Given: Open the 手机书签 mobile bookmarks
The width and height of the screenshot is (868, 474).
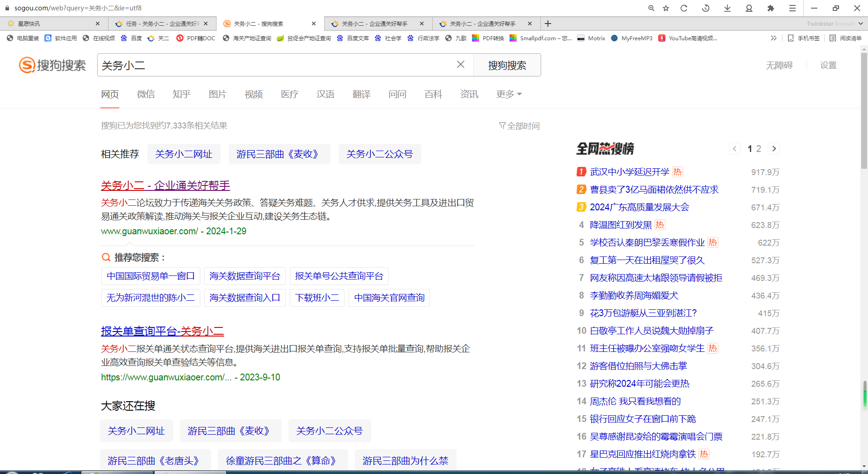Looking at the screenshot, I should 804,38.
